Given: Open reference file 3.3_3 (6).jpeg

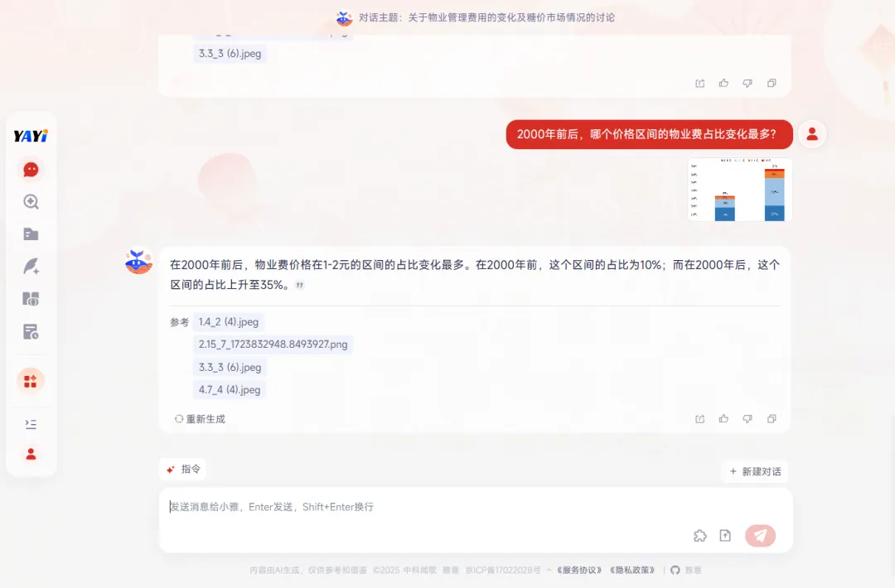Looking at the screenshot, I should [229, 367].
